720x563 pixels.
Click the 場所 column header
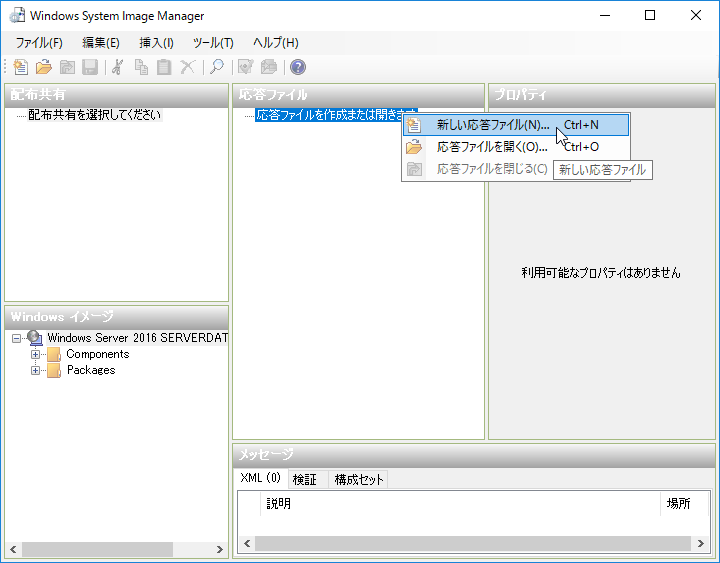(x=685, y=504)
